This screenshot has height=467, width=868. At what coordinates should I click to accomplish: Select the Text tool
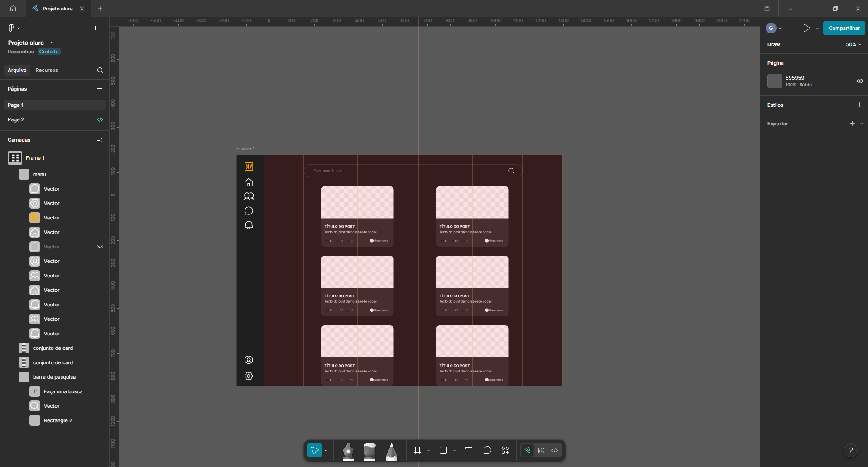click(x=469, y=450)
